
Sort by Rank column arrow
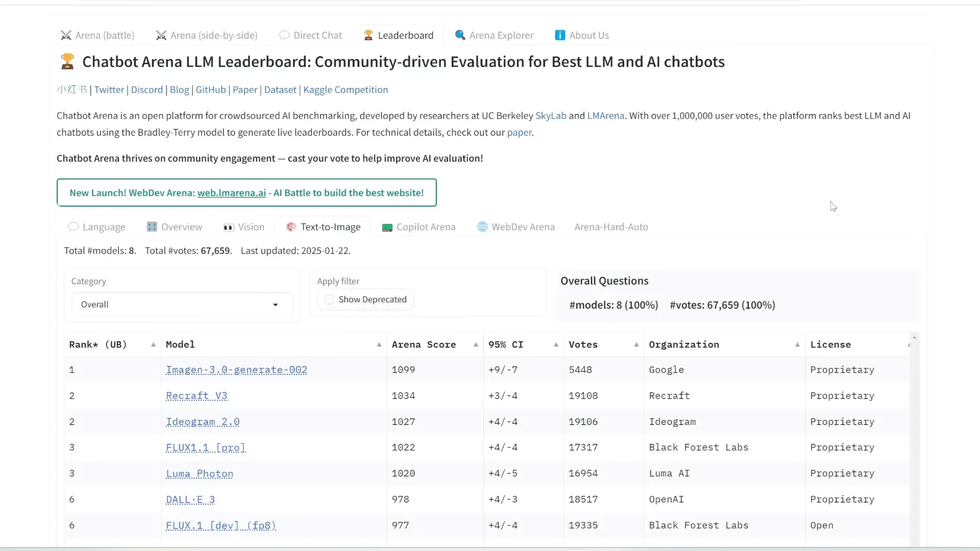coord(153,345)
